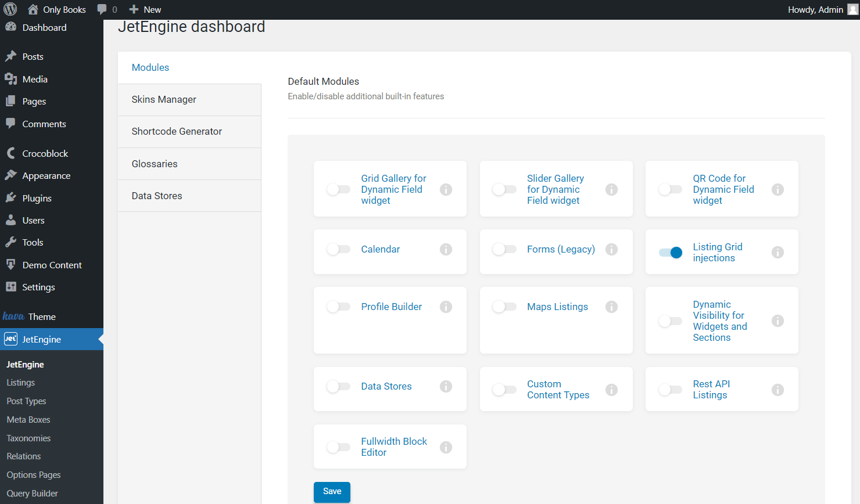860x504 pixels.
Task: Show info for Fullwidth Block Editor
Action: point(446,447)
